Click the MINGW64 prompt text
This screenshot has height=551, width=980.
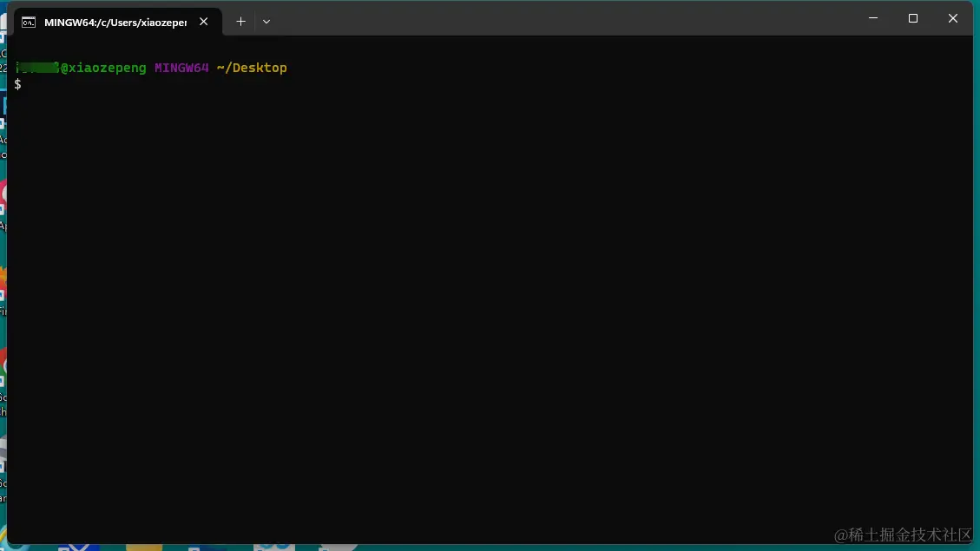click(182, 68)
